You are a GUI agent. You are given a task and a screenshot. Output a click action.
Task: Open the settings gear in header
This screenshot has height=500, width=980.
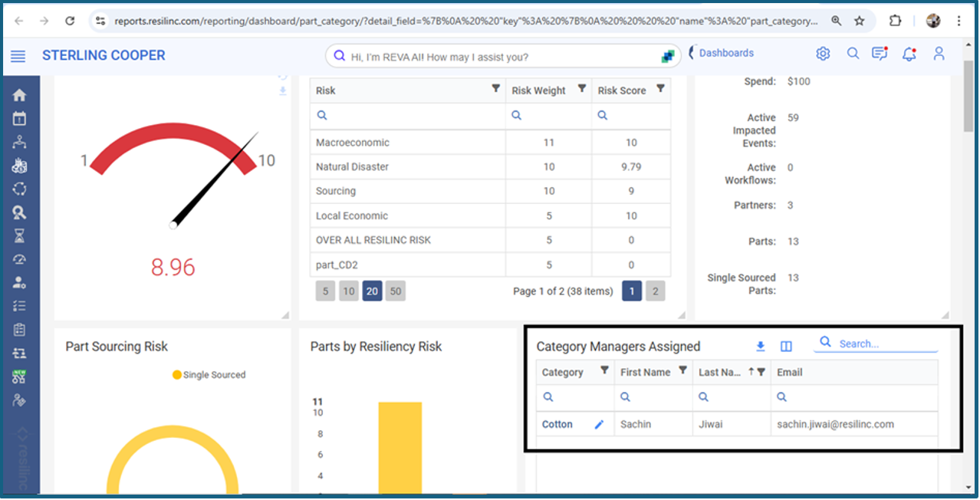coord(823,54)
